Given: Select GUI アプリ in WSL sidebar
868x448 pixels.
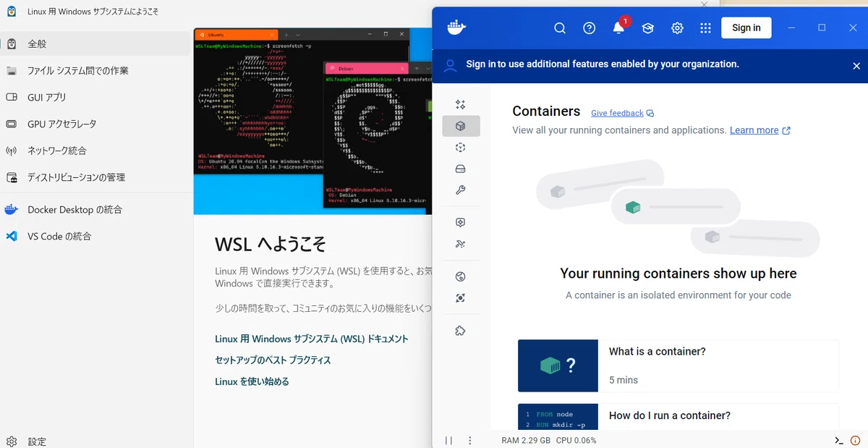Looking at the screenshot, I should pos(96,97).
